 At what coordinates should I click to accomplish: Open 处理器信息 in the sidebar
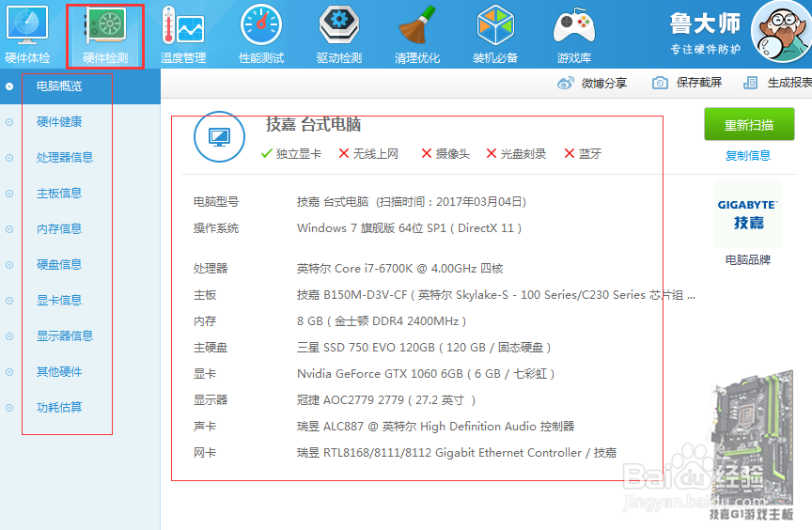point(65,158)
